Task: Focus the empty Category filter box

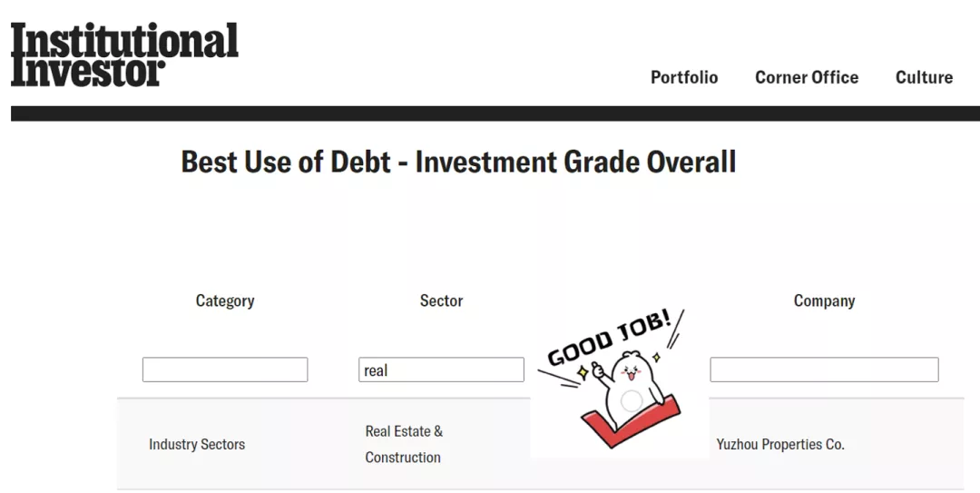Action: 225,370
